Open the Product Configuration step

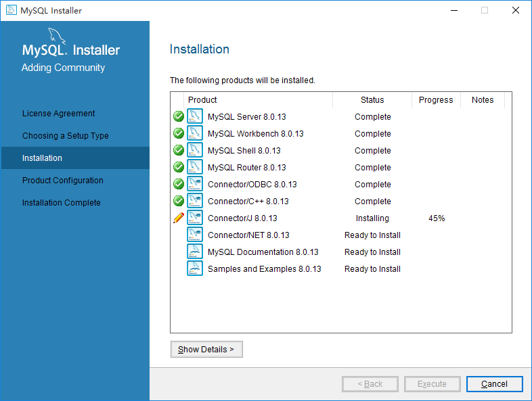coord(63,181)
